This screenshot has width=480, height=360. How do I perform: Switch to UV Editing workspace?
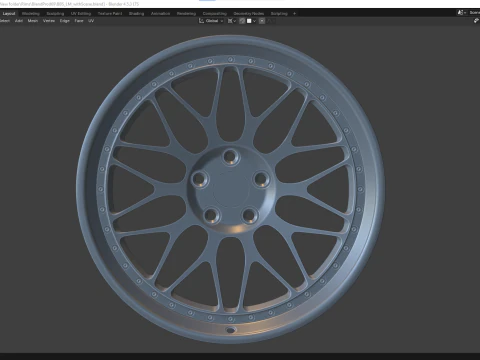point(81,13)
